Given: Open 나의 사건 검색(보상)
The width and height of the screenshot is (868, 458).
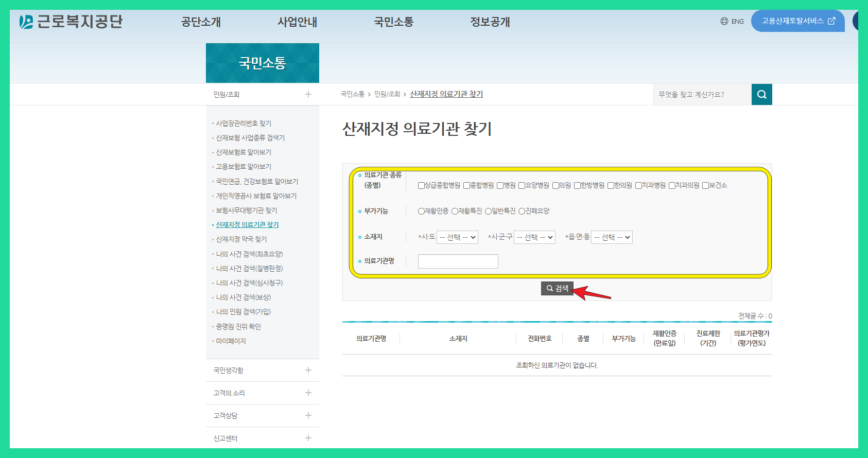Looking at the screenshot, I should [x=244, y=297].
